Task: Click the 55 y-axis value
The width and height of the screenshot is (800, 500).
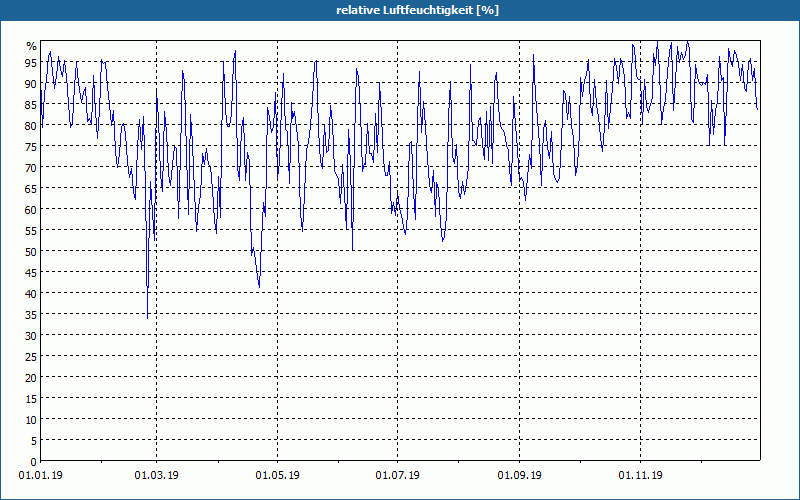Action: pyautogui.click(x=31, y=230)
